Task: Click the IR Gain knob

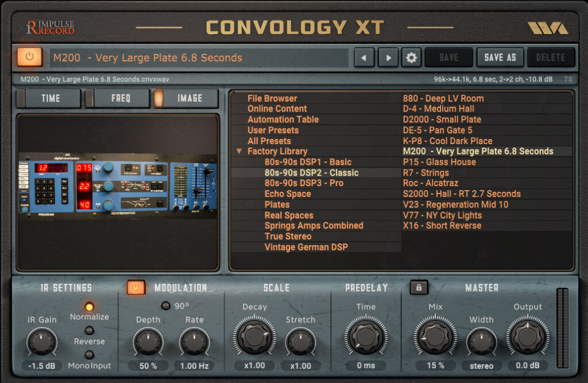Action: 41,342
